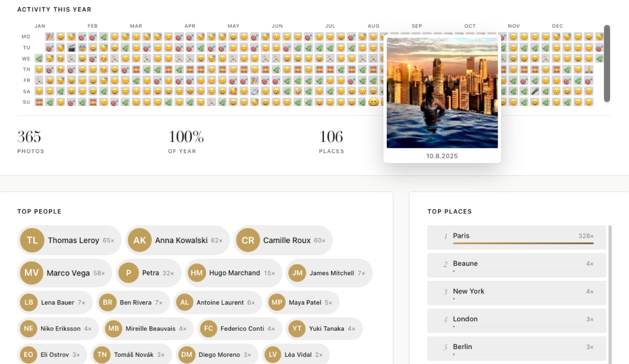
Task: Click the 100% of year statistic
Action: click(186, 142)
